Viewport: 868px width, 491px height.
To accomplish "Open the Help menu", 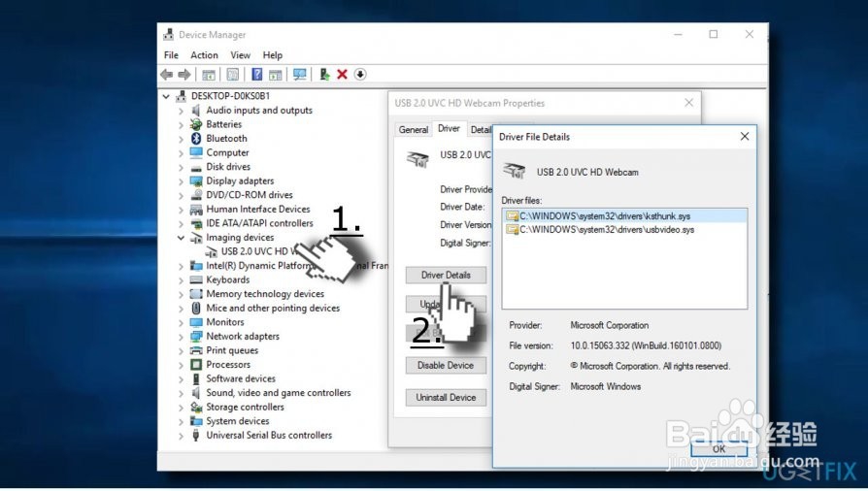I will pos(273,54).
